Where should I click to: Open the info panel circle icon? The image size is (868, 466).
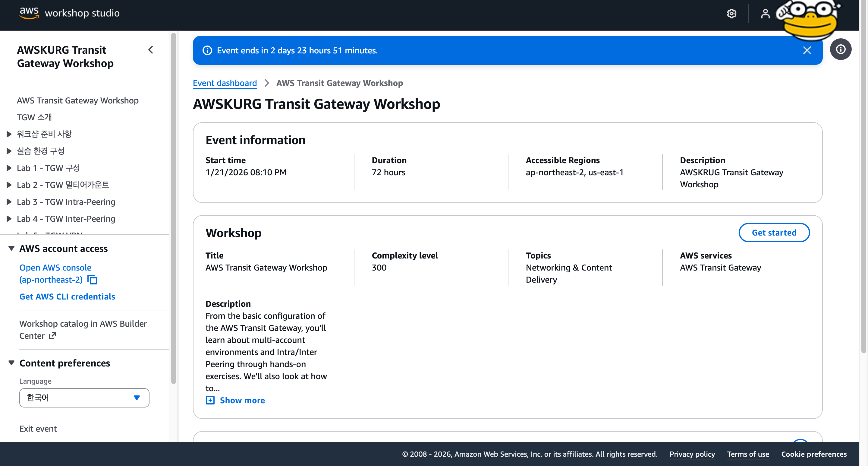[840, 49]
